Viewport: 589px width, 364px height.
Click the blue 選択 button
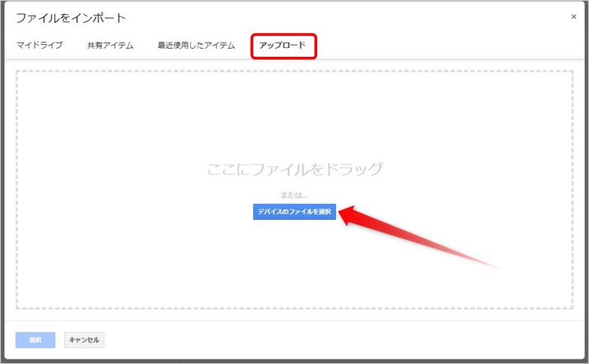pyautogui.click(x=35, y=340)
